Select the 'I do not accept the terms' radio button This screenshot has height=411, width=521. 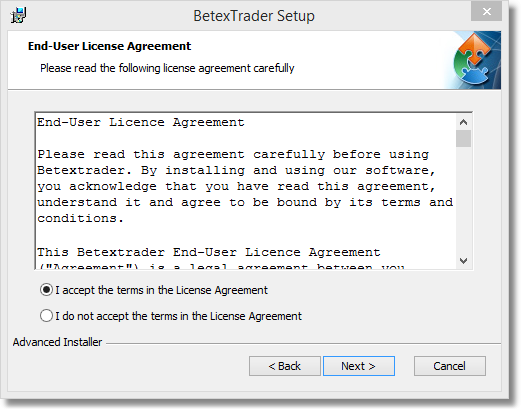pyautogui.click(x=46, y=315)
